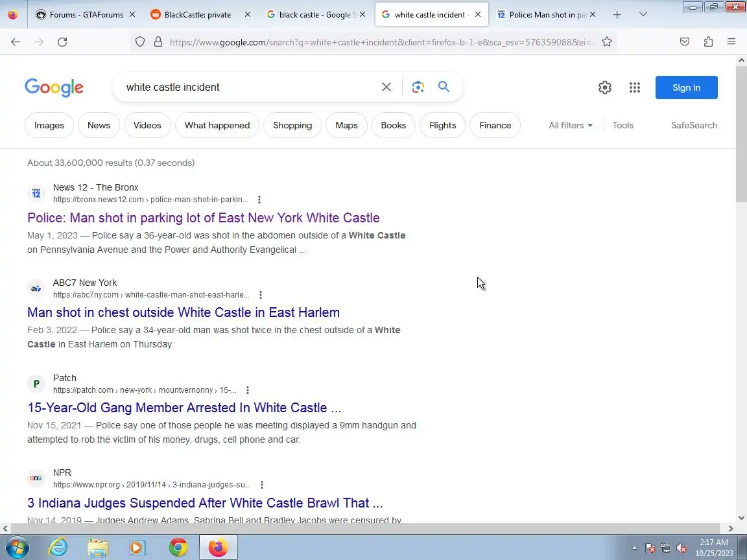Close the GTAForums tab
The image size is (747, 560).
coord(132,15)
